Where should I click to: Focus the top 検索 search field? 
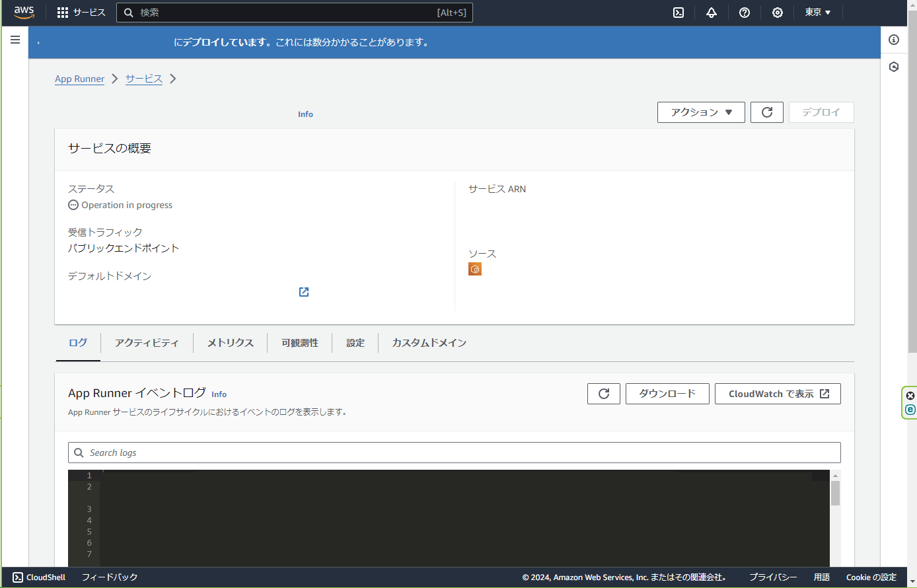pyautogui.click(x=295, y=13)
